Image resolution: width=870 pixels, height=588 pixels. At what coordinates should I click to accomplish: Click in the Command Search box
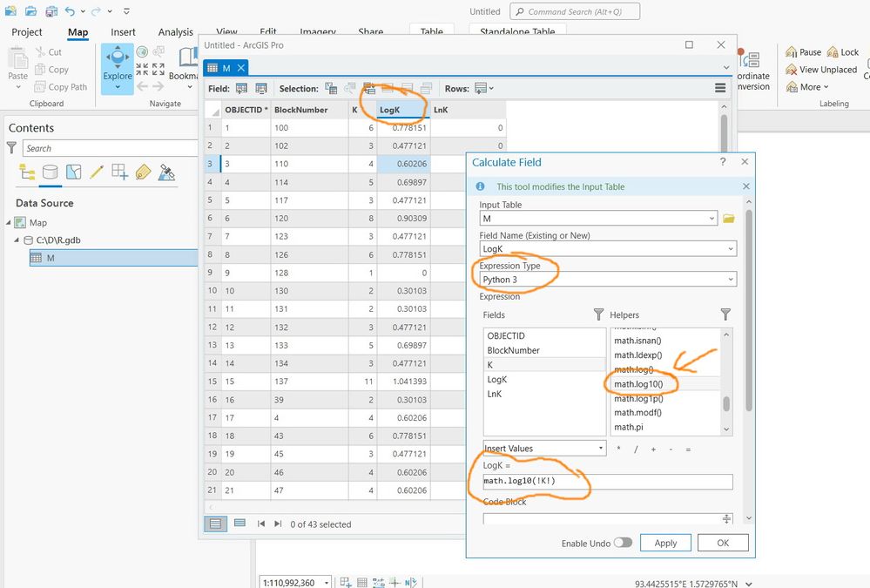click(574, 11)
